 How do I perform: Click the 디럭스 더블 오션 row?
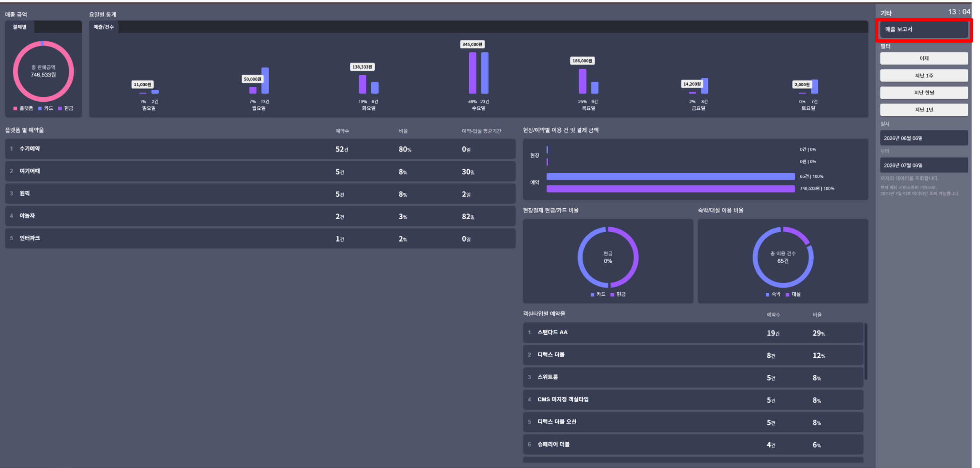tap(693, 422)
